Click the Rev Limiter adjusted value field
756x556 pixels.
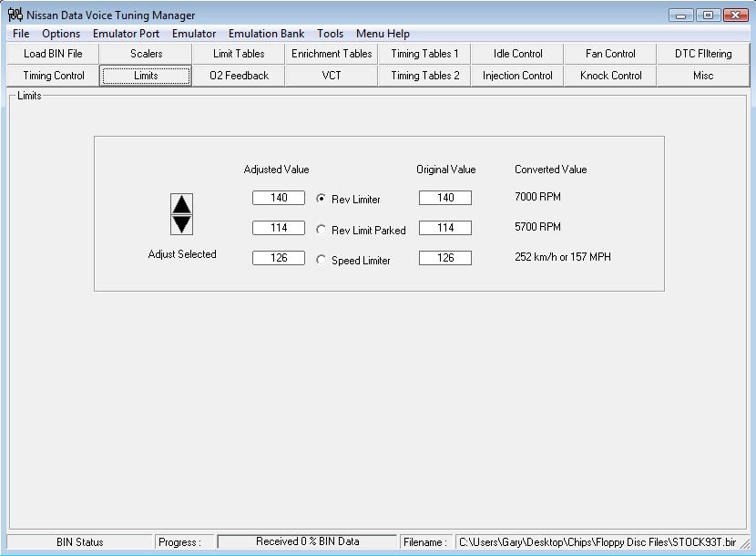(278, 198)
